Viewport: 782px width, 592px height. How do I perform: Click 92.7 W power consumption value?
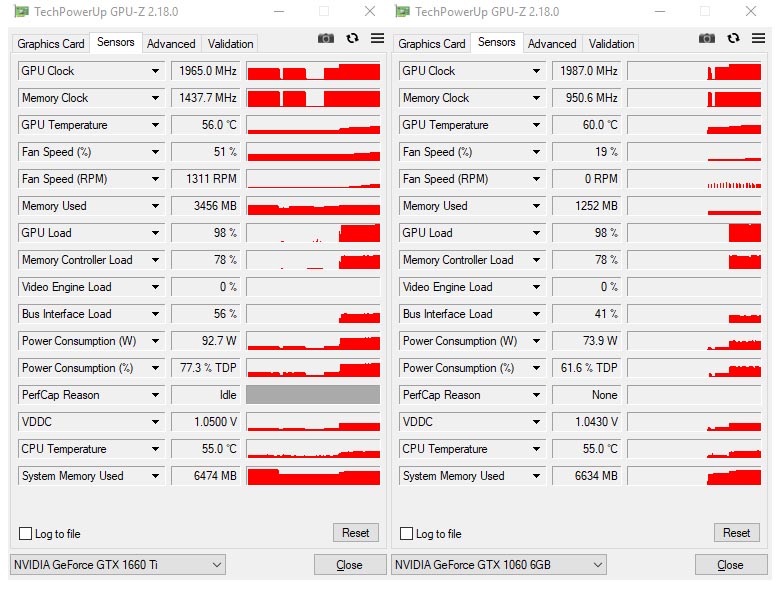[x=205, y=341]
